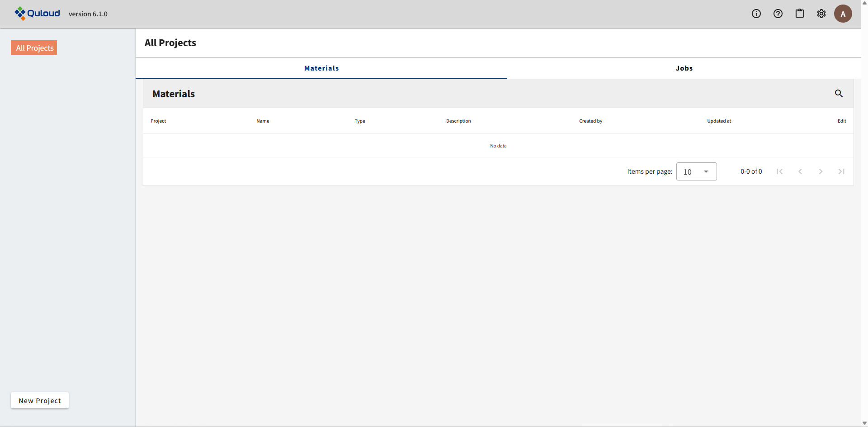Screen dimensions: 868x427
Task: Search materials with magnifier icon
Action: click(x=839, y=94)
